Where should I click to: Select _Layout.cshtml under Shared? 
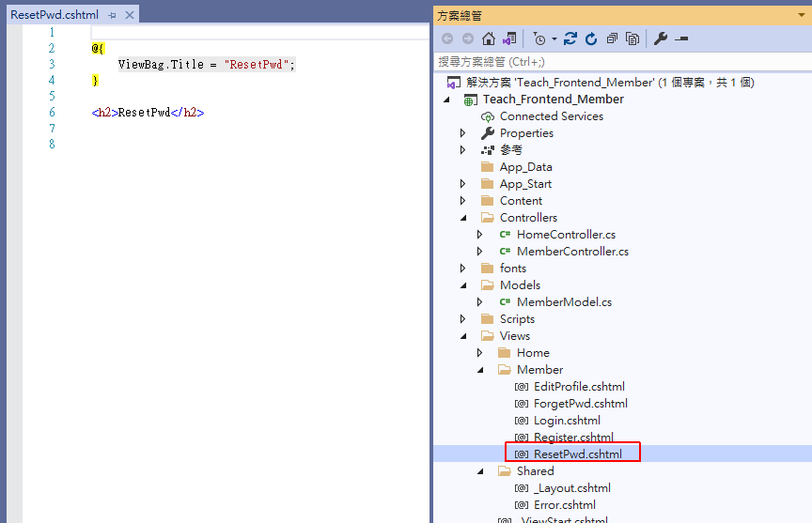point(571,488)
